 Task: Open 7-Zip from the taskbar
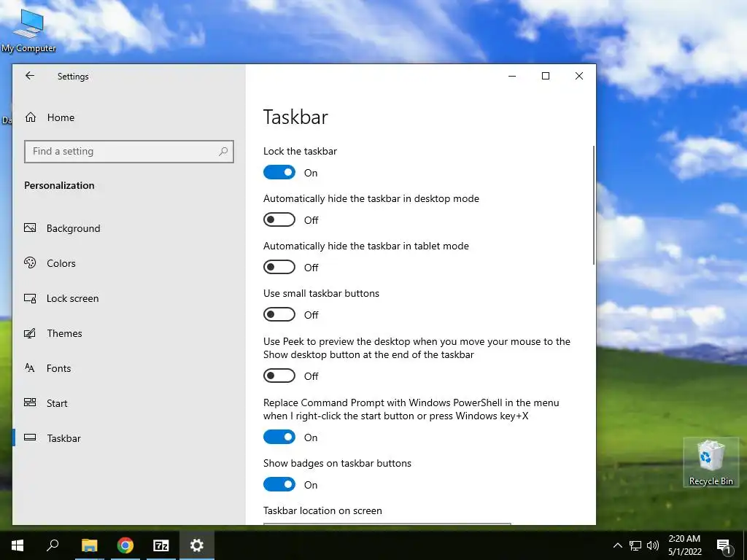tap(161, 545)
